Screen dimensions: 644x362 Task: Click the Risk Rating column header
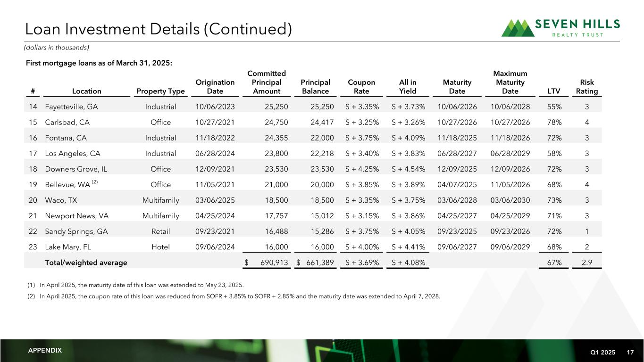pyautogui.click(x=587, y=87)
